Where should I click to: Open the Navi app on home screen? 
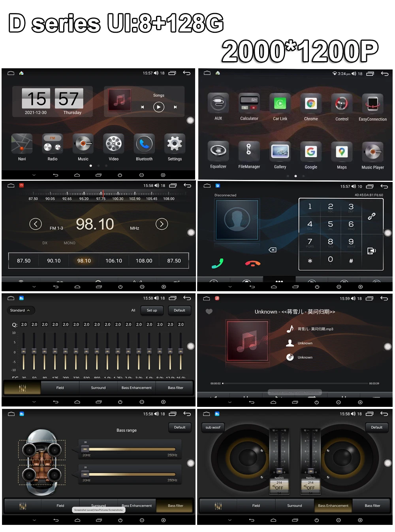[x=22, y=143]
